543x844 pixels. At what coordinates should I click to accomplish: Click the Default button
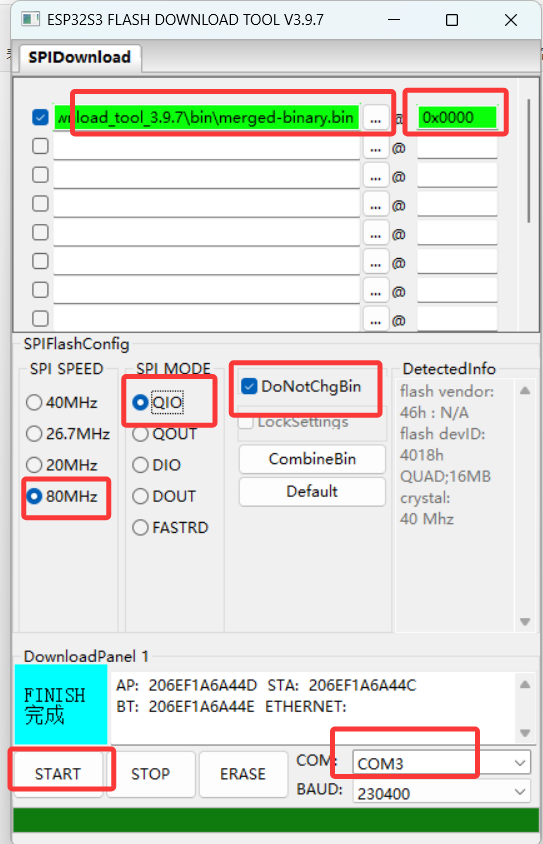(x=312, y=491)
